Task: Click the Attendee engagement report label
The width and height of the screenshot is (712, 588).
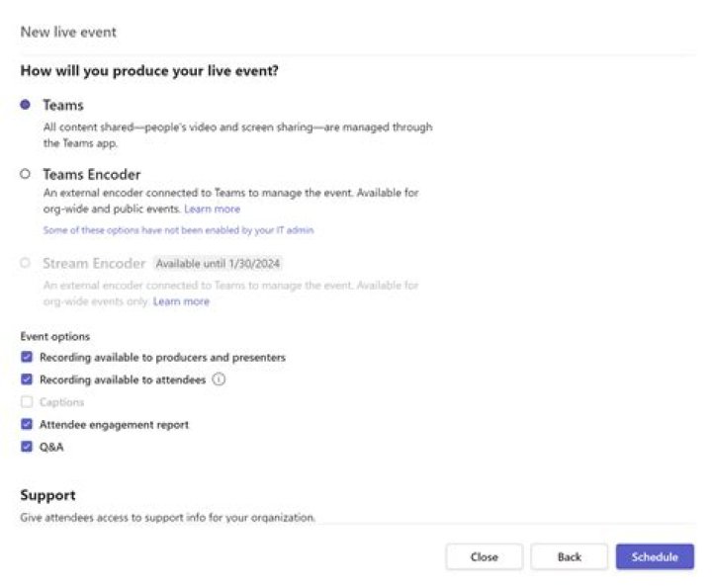Action: [x=114, y=425]
